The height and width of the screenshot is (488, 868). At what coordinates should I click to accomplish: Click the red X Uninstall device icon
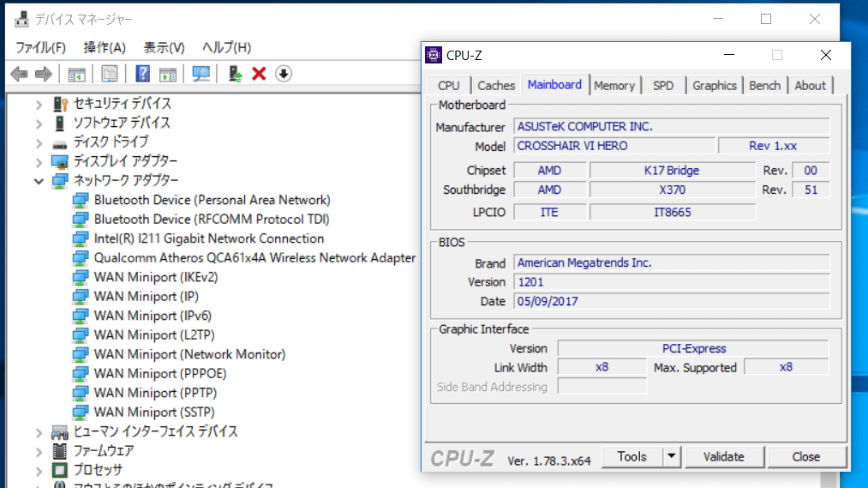tap(259, 74)
